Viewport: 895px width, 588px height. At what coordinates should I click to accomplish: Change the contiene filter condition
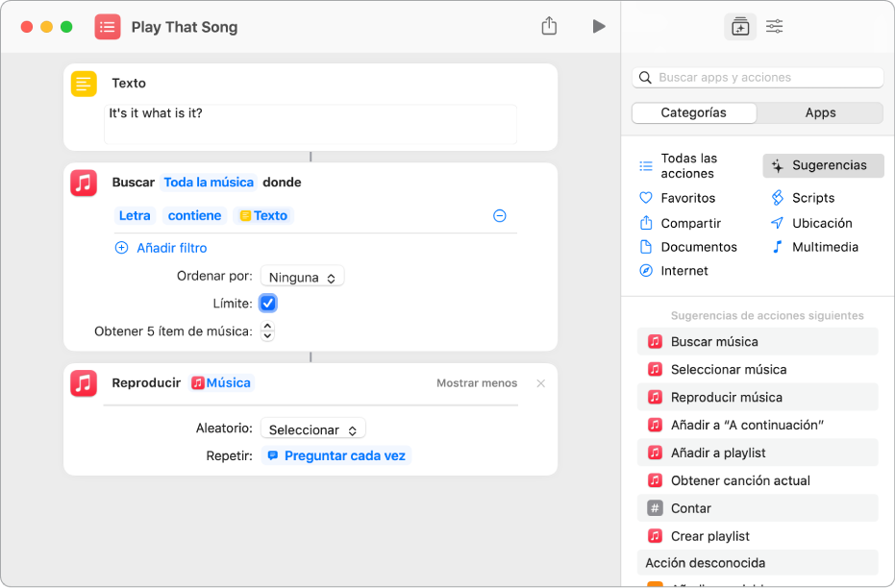(194, 215)
